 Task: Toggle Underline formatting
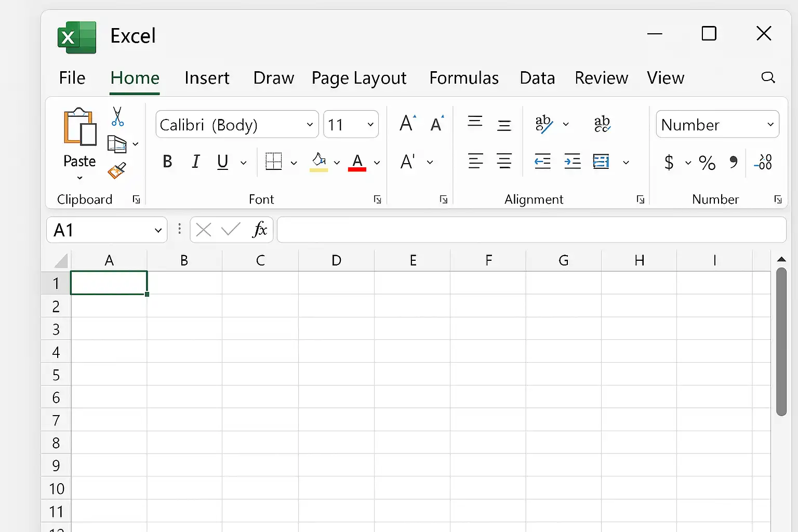[x=222, y=162]
